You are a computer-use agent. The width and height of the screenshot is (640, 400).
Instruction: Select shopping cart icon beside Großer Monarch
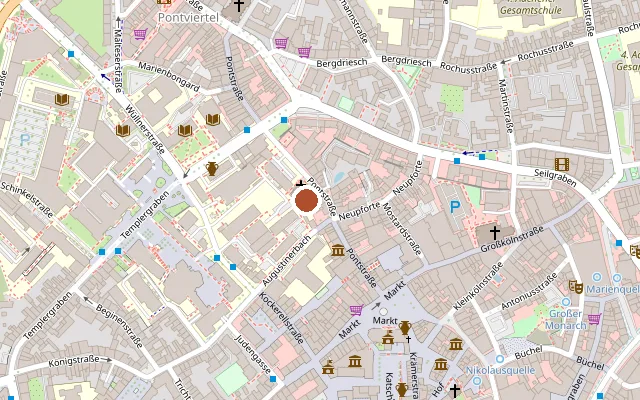[594, 318]
